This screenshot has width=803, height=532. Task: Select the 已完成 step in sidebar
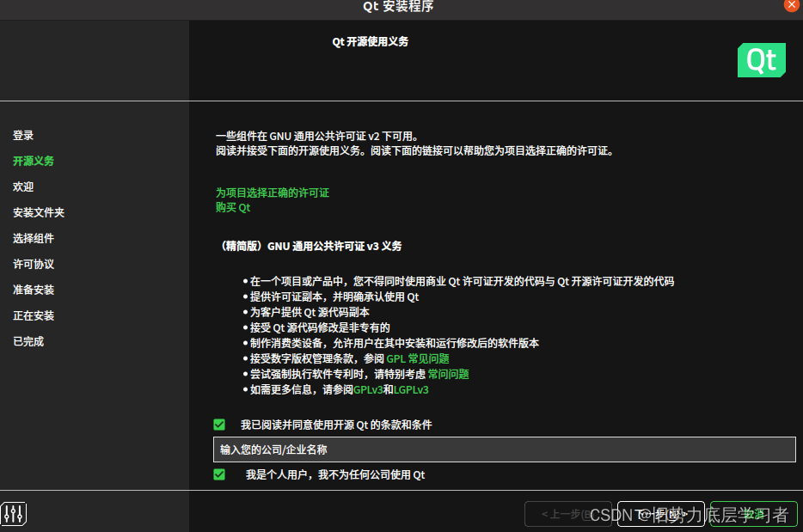(28, 341)
